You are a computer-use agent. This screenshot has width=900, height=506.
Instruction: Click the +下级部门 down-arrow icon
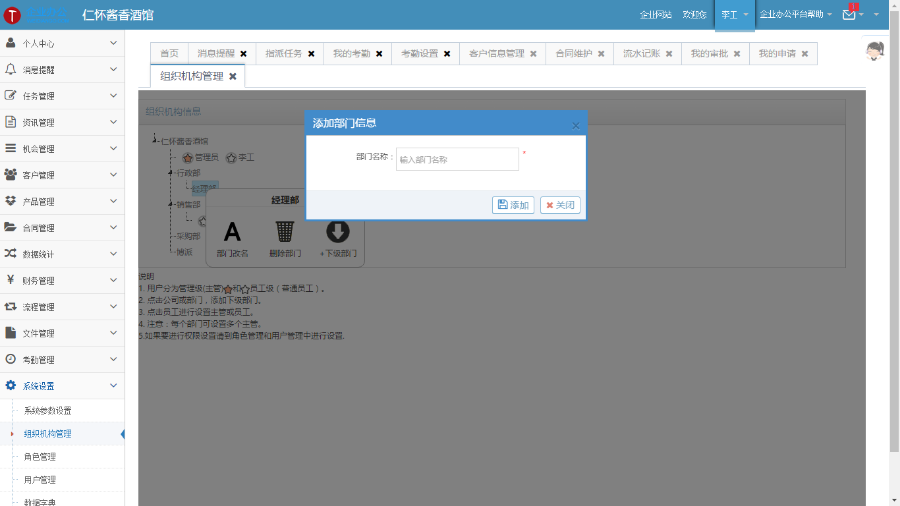click(x=338, y=232)
